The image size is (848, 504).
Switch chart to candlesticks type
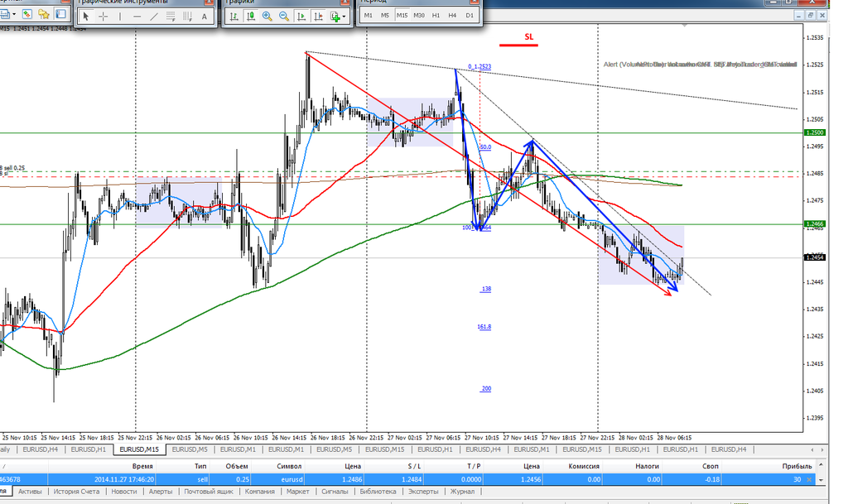[x=250, y=17]
